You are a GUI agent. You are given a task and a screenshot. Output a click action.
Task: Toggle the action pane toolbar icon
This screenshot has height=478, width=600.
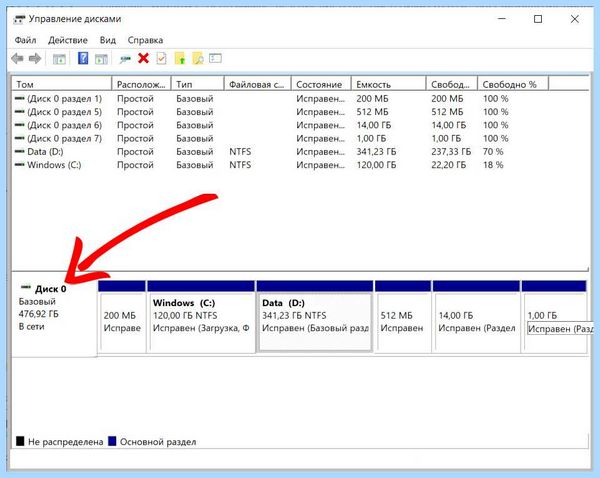coord(101,59)
